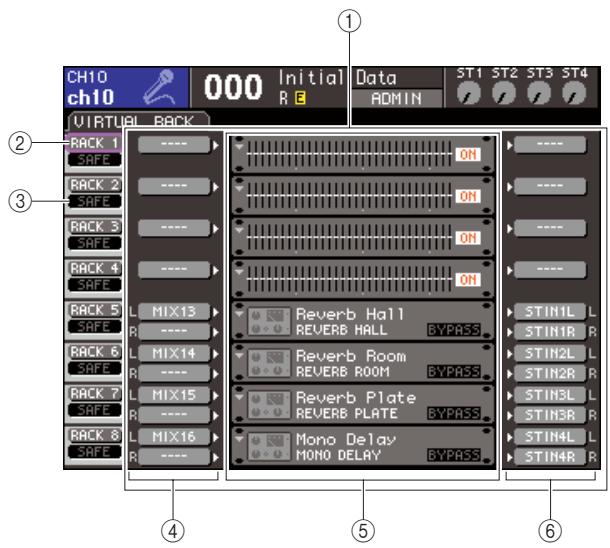The height and width of the screenshot is (548, 610).
Task: Open rack mount popup arrow for Reverb Plate
Action: point(239,397)
